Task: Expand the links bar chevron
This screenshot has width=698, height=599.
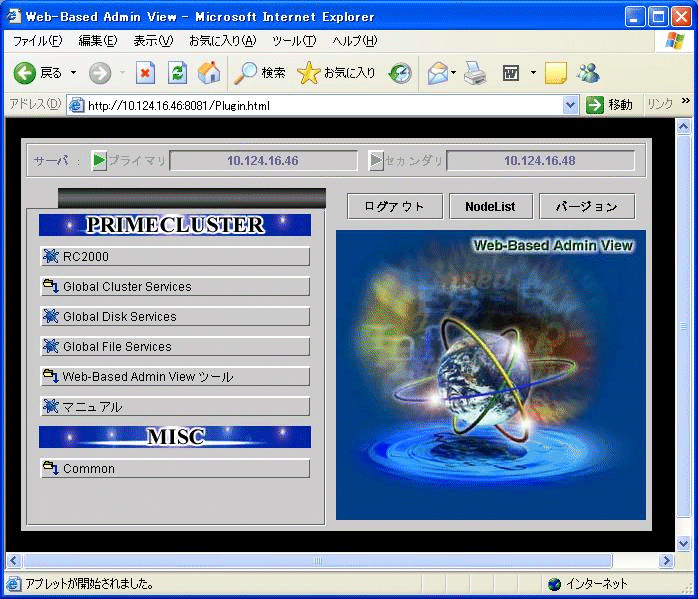Action: coord(686,101)
